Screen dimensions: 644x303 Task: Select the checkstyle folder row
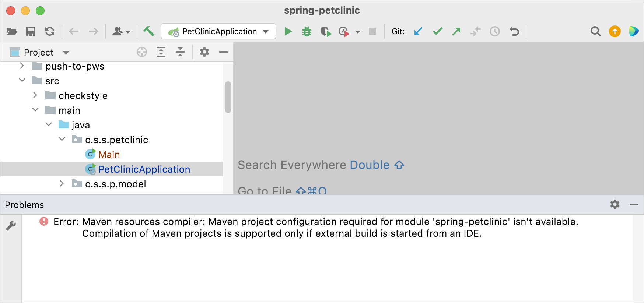point(112,96)
